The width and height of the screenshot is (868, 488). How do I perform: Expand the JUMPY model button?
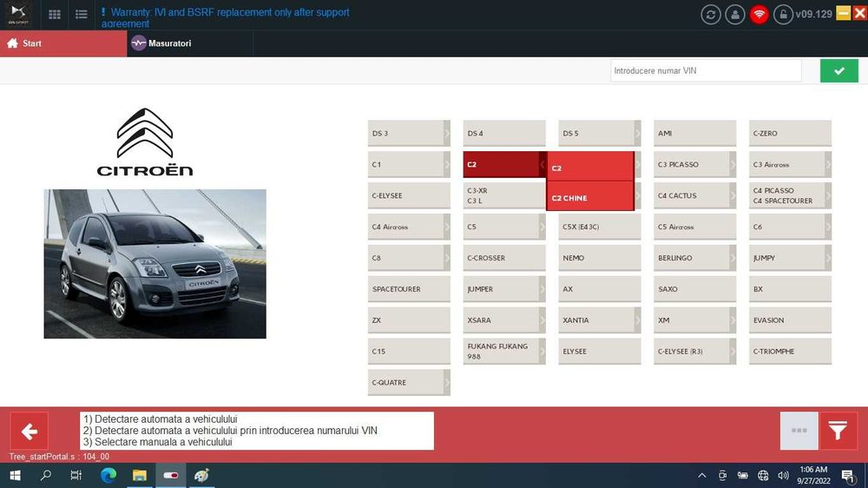[790, 258]
